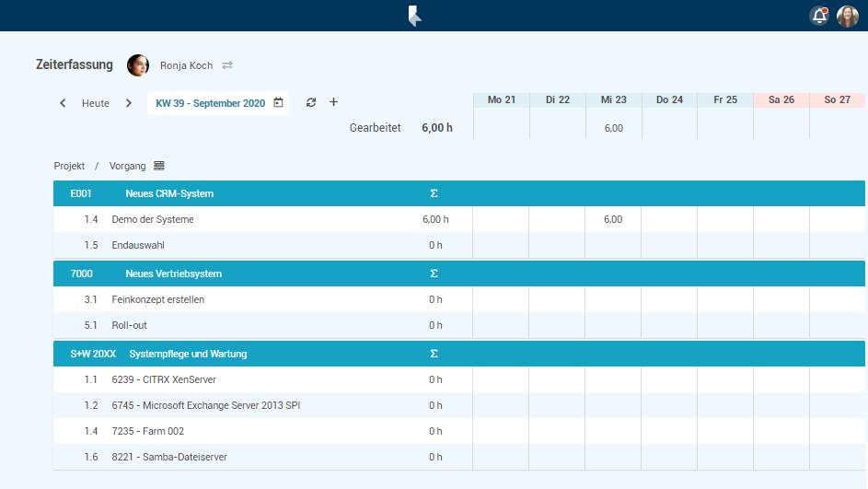Click 6239 - CITRX XenServer task row
868x489 pixels.
459,380
